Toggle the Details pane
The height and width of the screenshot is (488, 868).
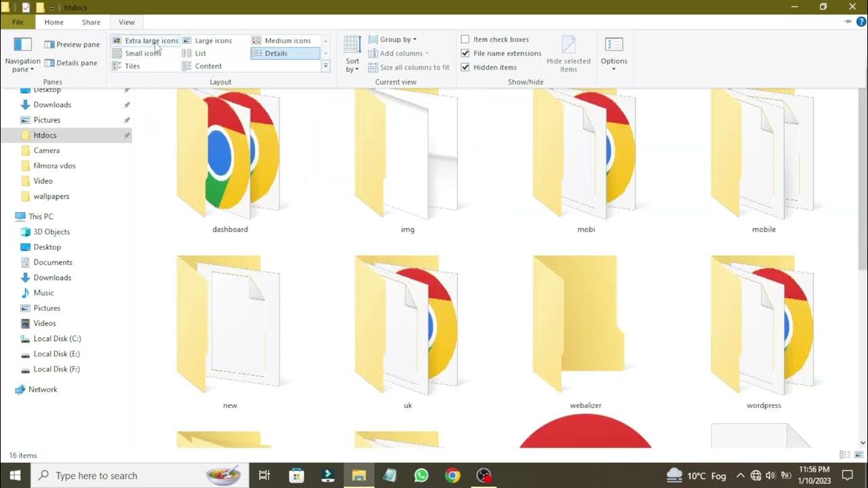(71, 63)
